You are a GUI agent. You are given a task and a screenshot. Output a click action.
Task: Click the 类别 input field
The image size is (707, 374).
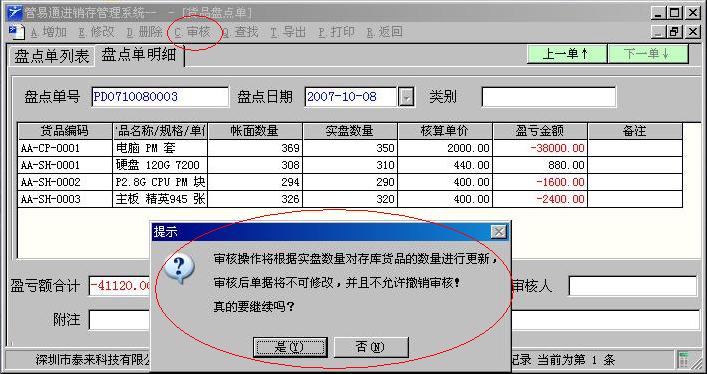(548, 97)
